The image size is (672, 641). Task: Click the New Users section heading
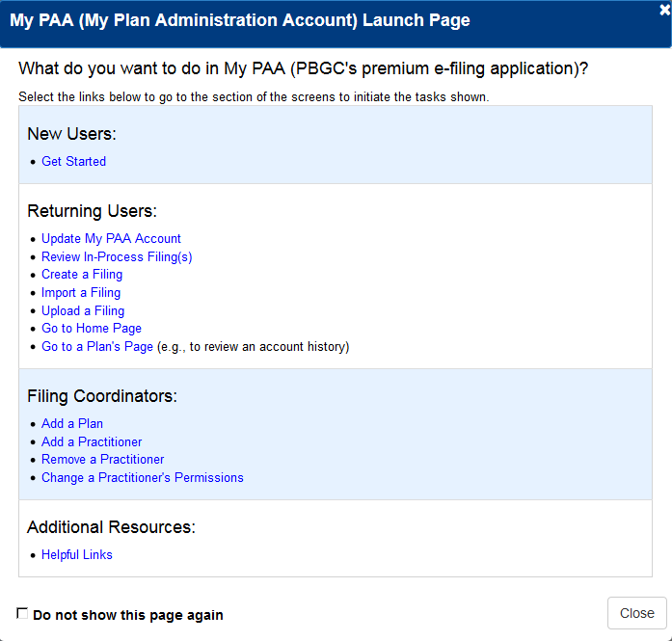click(71, 134)
